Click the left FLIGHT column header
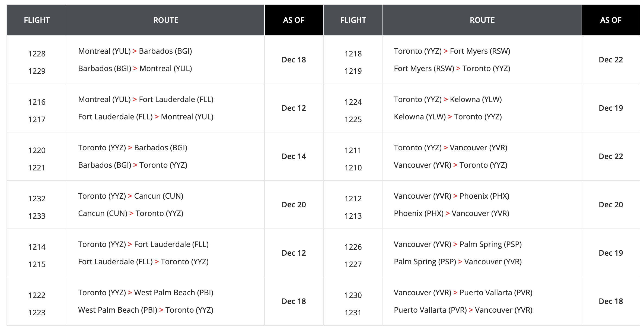 coord(37,20)
